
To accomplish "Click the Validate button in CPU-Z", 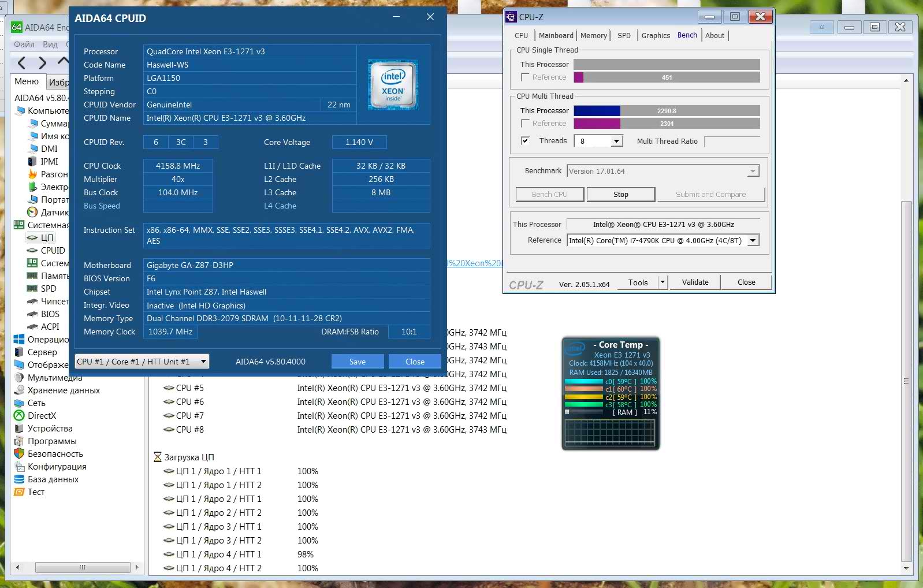I will (695, 282).
